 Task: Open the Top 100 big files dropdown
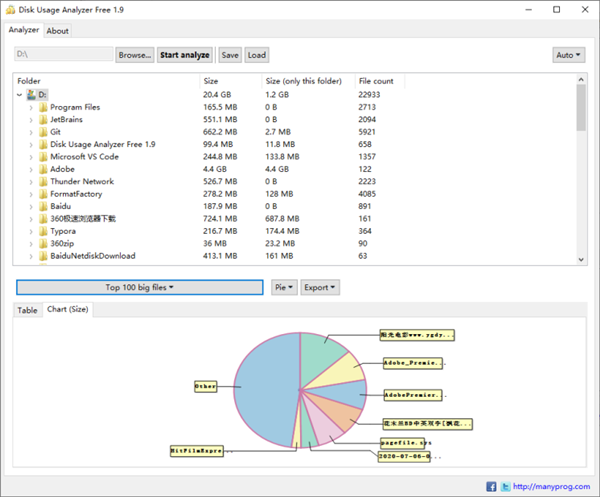(x=140, y=287)
